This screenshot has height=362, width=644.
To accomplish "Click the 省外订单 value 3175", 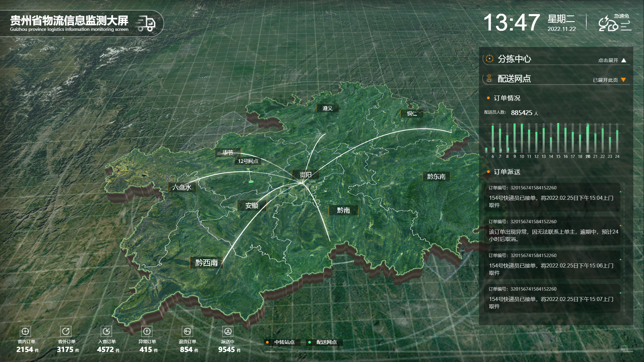I will [65, 350].
